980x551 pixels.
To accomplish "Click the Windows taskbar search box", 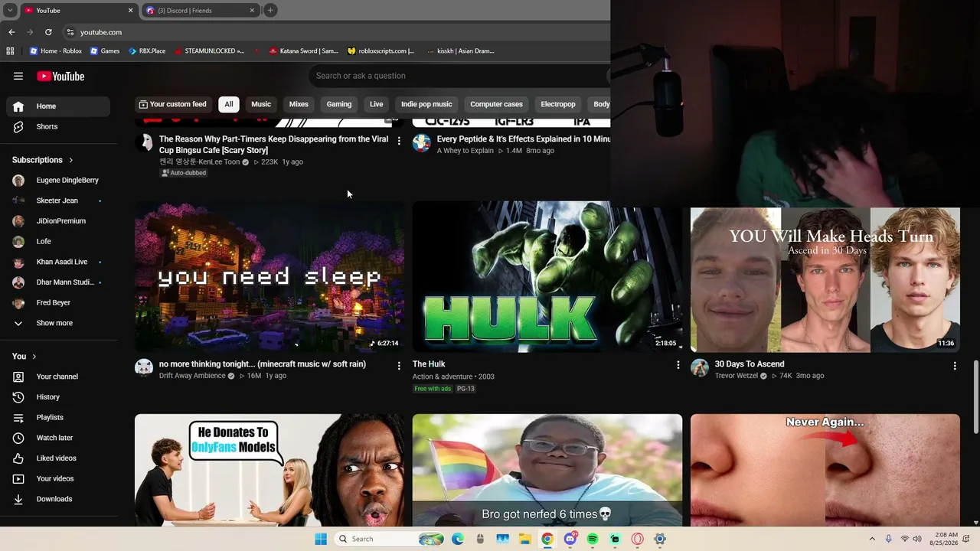I will (x=389, y=539).
